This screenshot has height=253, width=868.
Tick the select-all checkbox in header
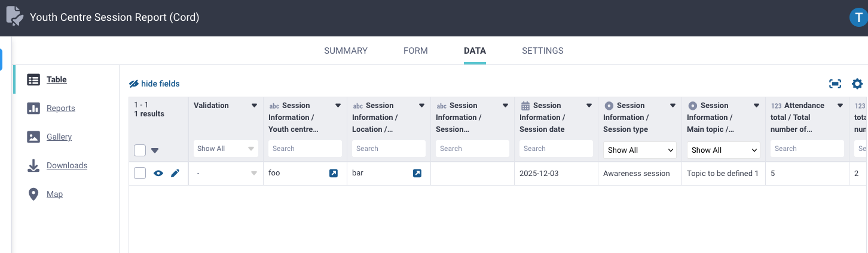(140, 150)
